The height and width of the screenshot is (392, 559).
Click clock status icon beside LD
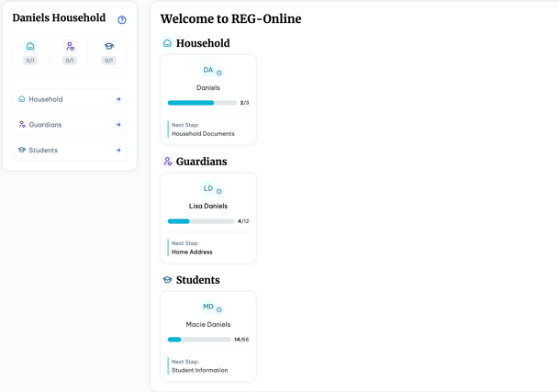pos(219,192)
